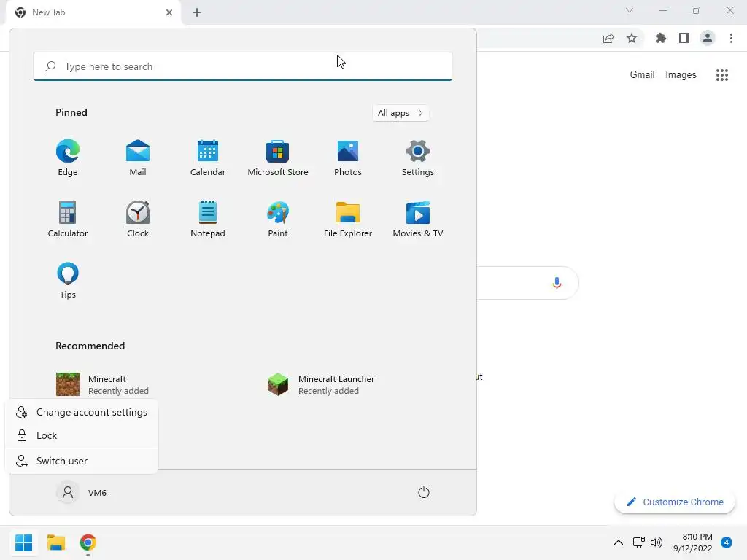The image size is (747, 560).
Task: Launch the Mail app
Action: (138, 158)
